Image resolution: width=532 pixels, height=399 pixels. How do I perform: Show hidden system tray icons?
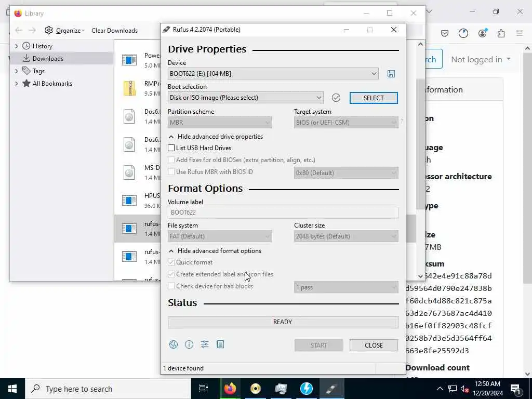pos(440,389)
